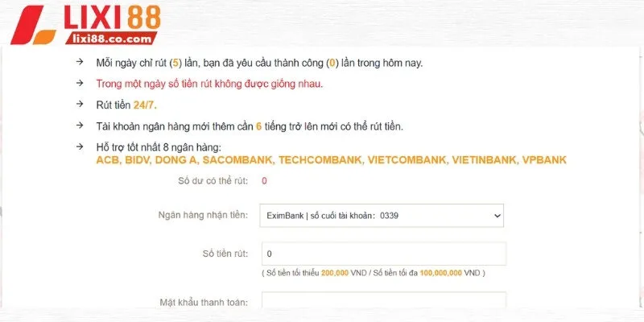Click the "Số dư có thể rút" balance label

pyautogui.click(x=213, y=180)
